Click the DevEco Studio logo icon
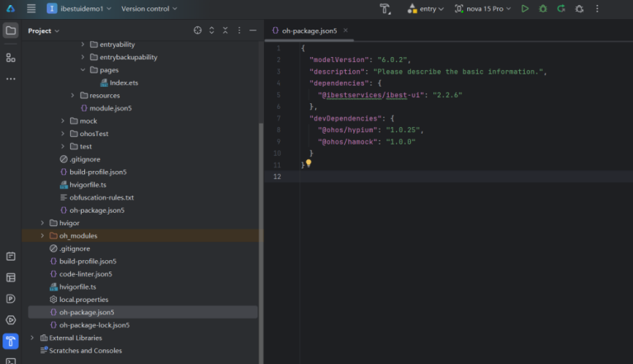633x364 pixels. pyautogui.click(x=11, y=8)
